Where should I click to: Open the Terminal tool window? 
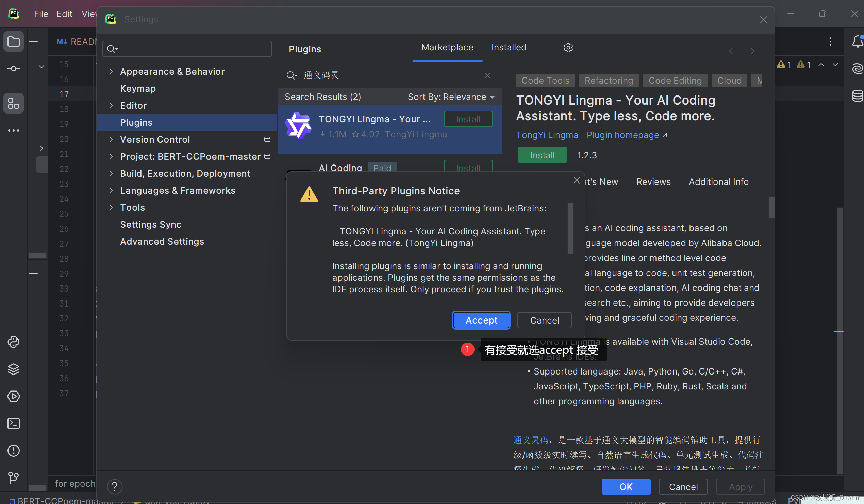(13, 423)
